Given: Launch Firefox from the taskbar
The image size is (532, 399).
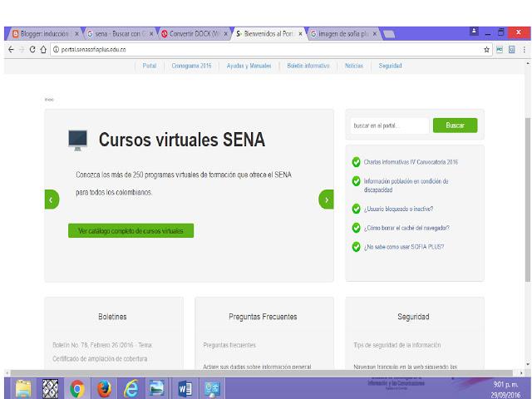Looking at the screenshot, I should 104,388.
